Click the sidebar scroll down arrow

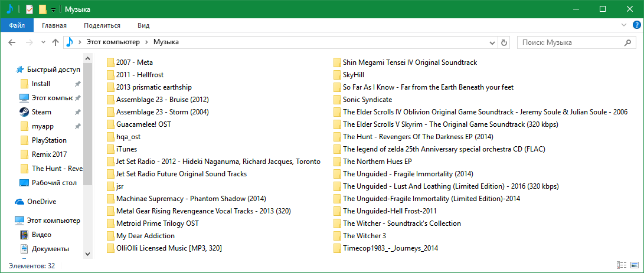click(x=87, y=254)
